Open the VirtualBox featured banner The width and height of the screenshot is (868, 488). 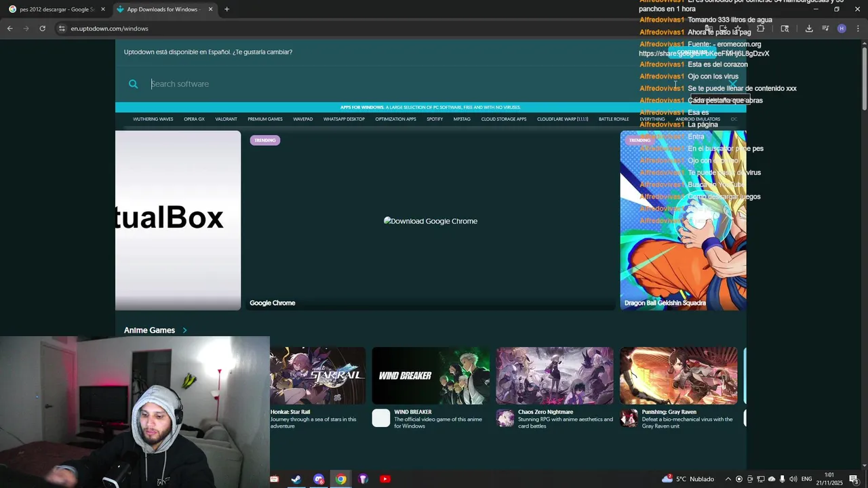[x=178, y=221]
